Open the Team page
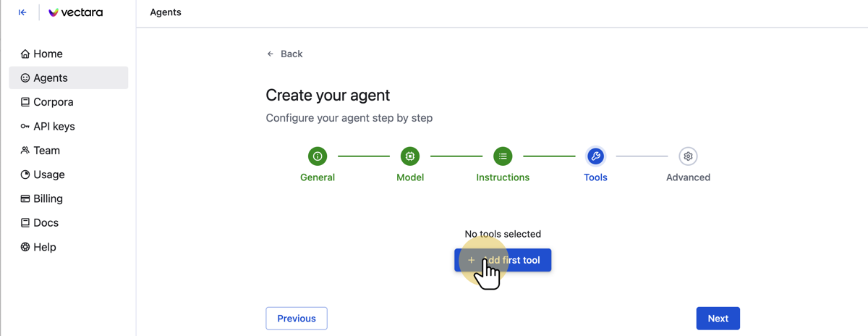The width and height of the screenshot is (868, 336). (x=46, y=151)
